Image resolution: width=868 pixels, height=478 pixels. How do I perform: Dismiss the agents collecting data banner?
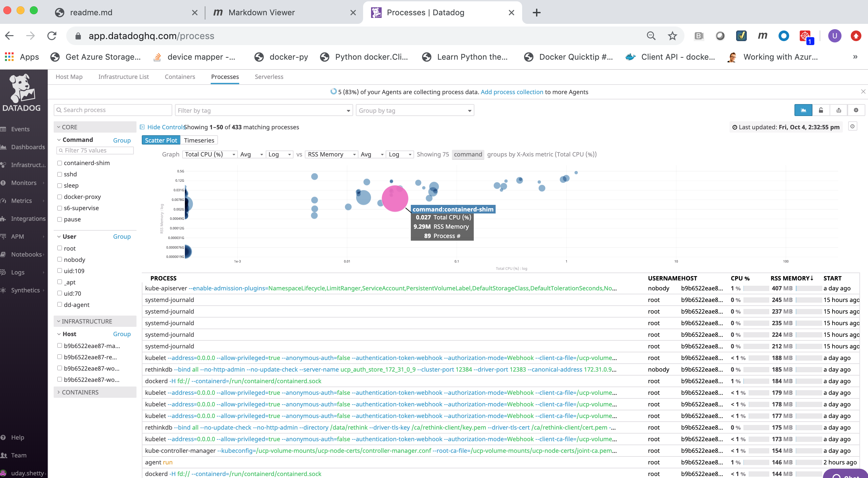863,92
